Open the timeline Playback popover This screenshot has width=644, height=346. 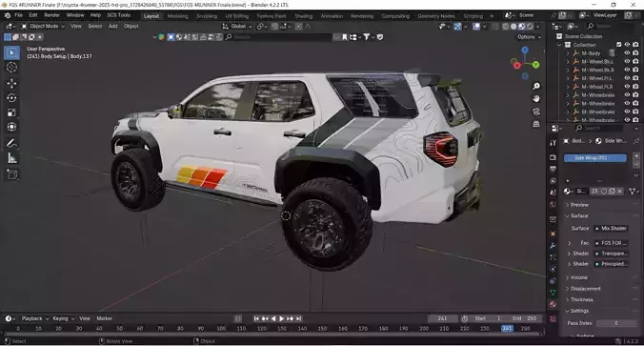tap(34, 318)
